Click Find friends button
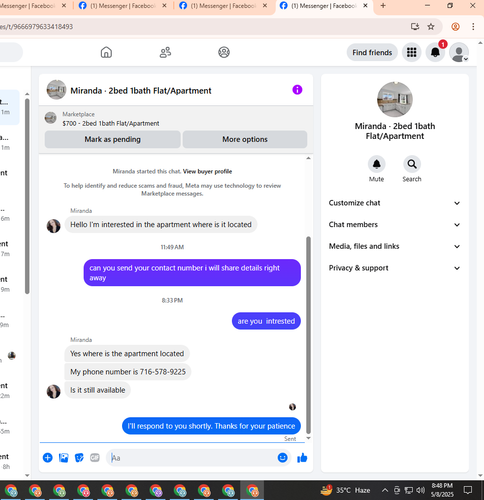The height and width of the screenshot is (500, 484). (372, 53)
